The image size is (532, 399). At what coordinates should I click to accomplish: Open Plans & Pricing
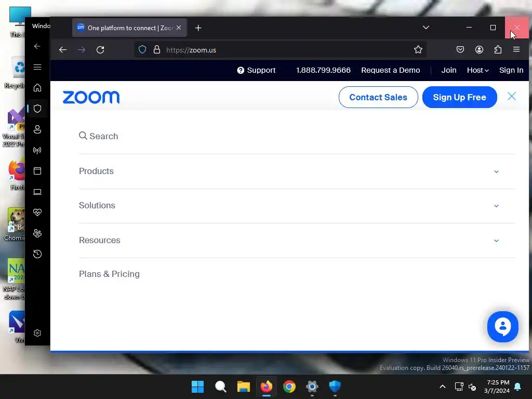[109, 274]
